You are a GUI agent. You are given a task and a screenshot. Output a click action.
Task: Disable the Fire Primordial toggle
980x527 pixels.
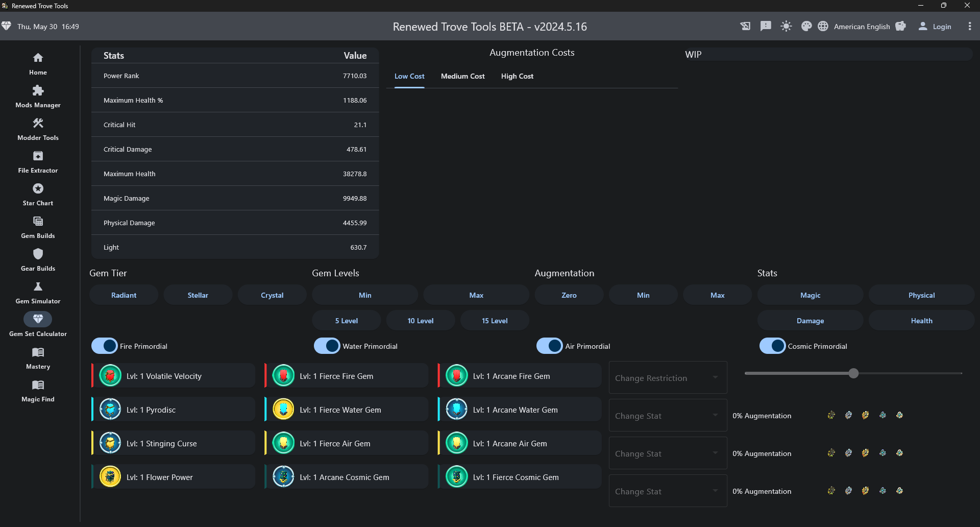(x=105, y=346)
